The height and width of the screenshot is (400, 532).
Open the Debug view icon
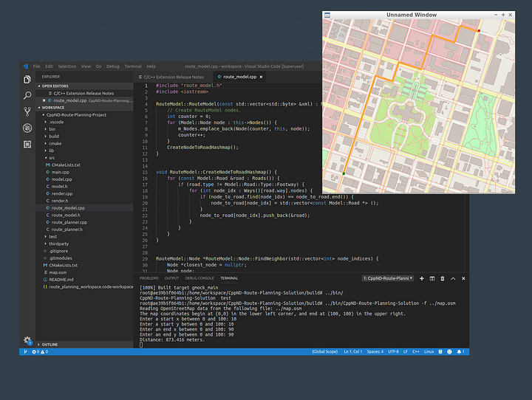27,128
